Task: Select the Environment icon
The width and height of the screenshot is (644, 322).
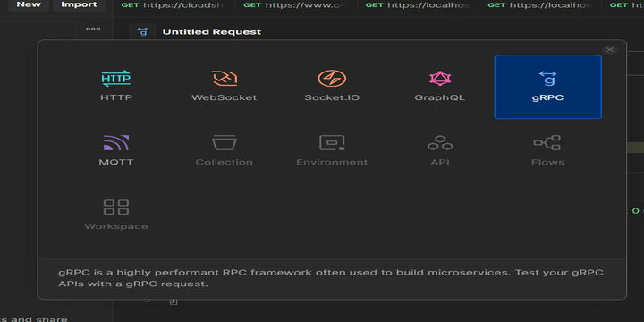Action: coord(332,142)
